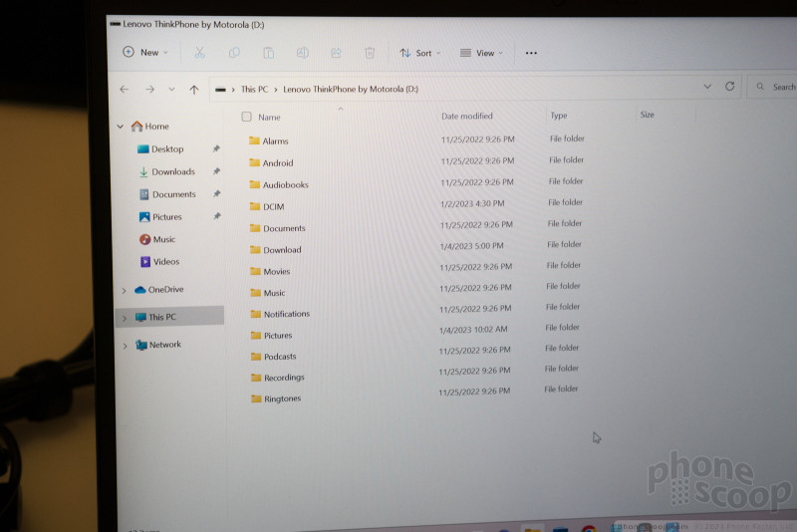
Task: Expand the This PC tree node
Action: pyautogui.click(x=125, y=318)
